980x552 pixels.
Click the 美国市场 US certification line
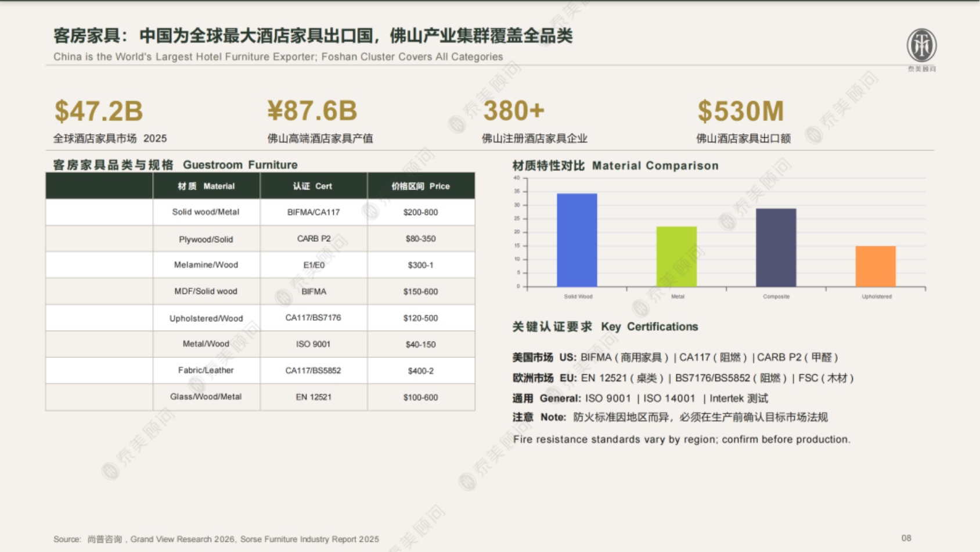pos(675,357)
